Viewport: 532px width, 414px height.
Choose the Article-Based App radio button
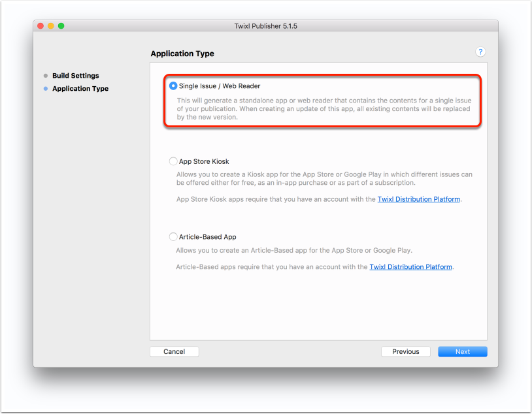point(173,236)
